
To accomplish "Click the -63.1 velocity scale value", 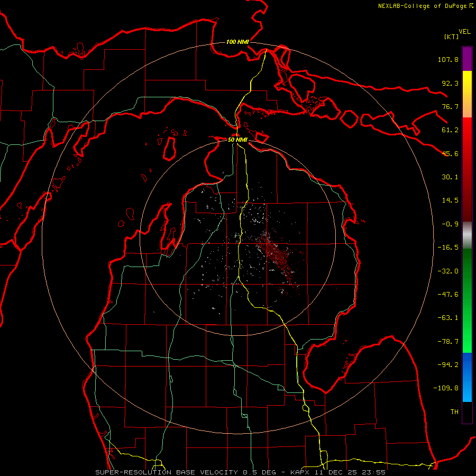I will point(448,318).
